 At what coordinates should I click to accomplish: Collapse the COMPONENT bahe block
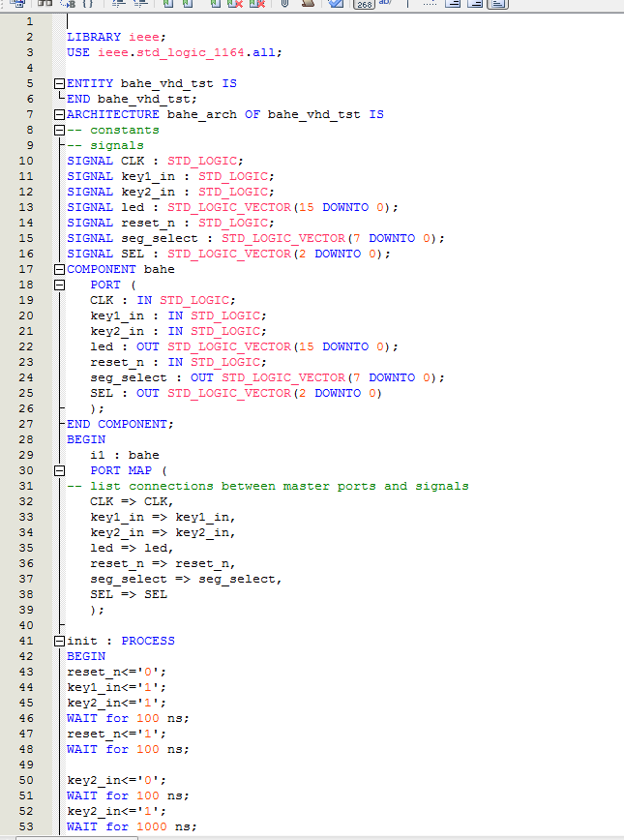(x=59, y=269)
